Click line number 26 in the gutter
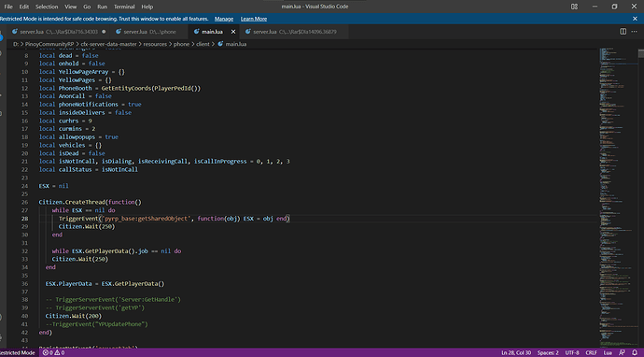Screen dimensions: 644x357 coord(24,202)
